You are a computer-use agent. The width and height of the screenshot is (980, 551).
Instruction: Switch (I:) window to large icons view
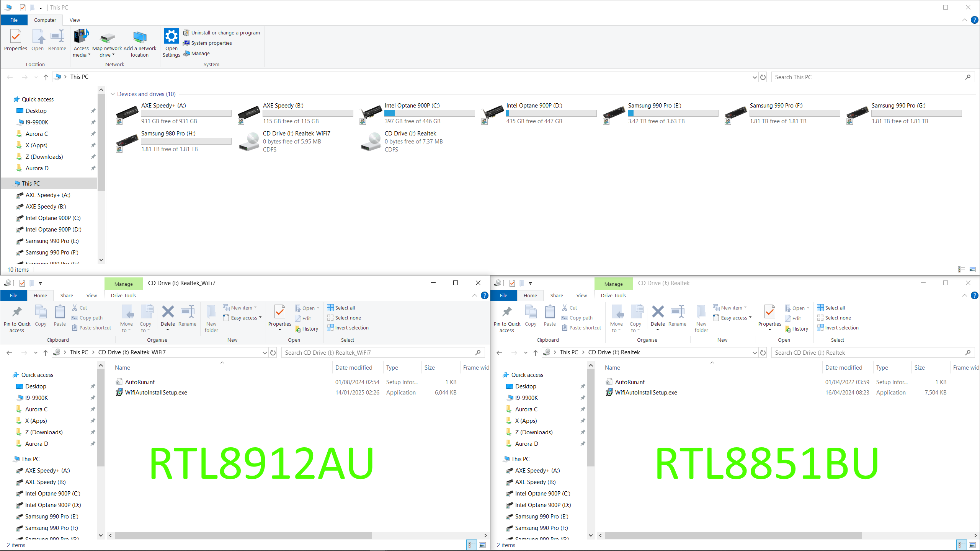pyautogui.click(x=482, y=545)
